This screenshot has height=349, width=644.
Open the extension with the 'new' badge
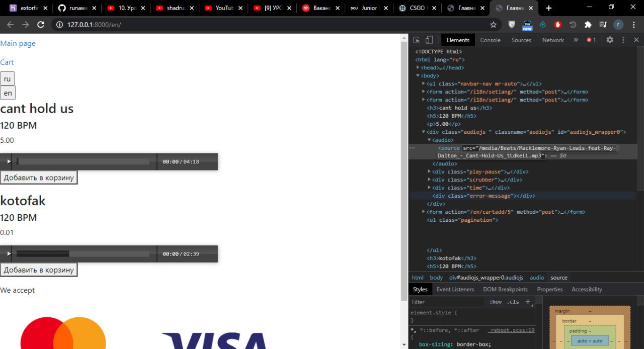[527, 25]
